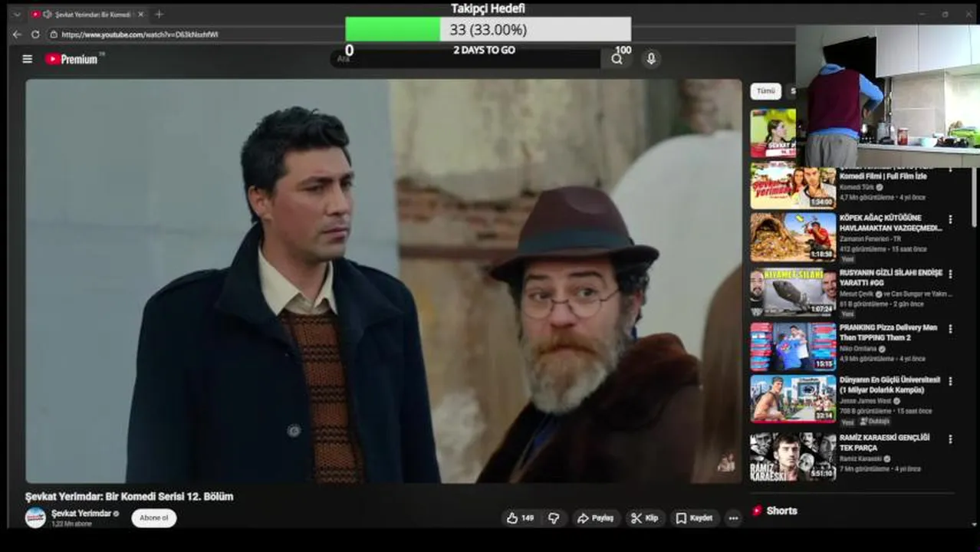Open the Komedi Filmi Full Film thumbnail
980x552 pixels.
click(793, 186)
